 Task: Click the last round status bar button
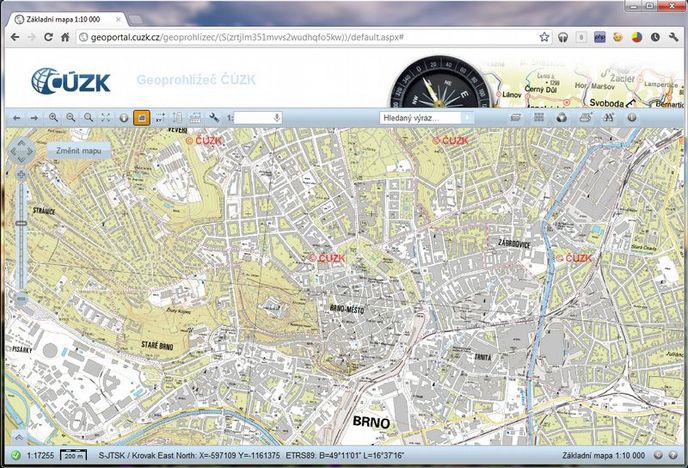(x=673, y=455)
